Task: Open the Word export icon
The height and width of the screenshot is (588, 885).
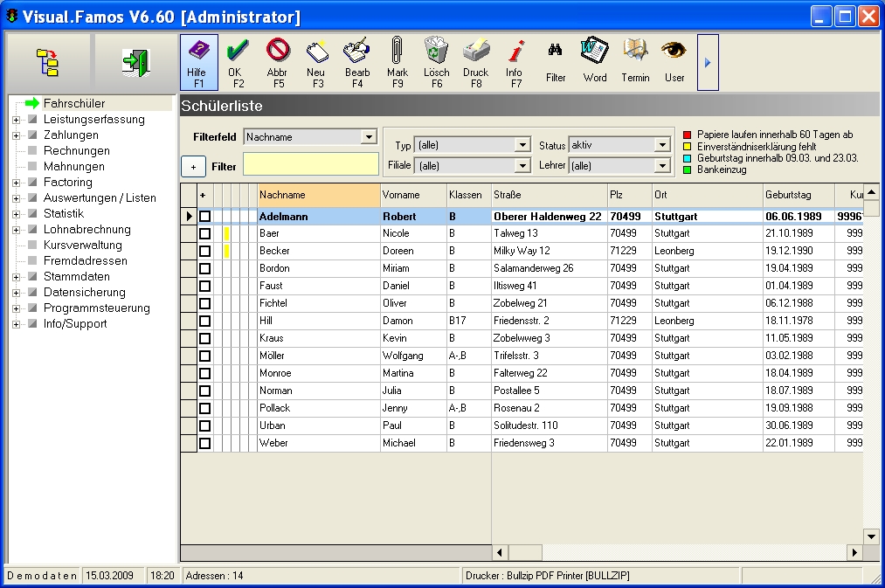Action: click(x=595, y=52)
